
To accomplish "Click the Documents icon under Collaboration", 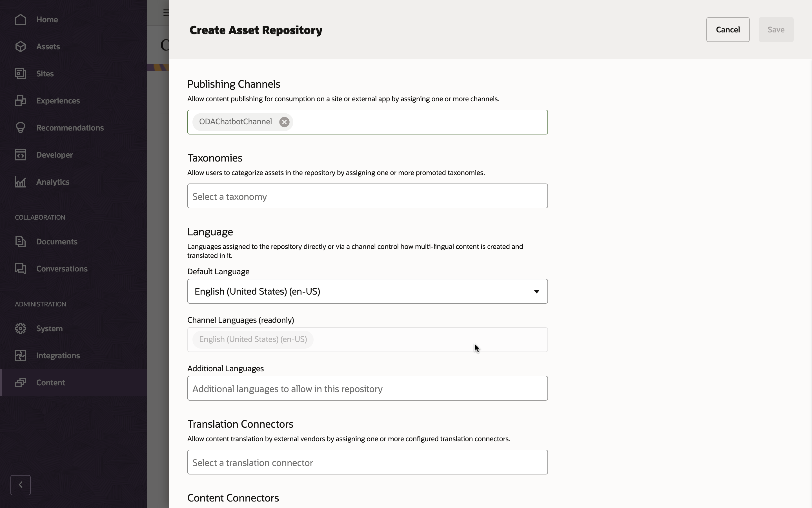I will (x=21, y=242).
